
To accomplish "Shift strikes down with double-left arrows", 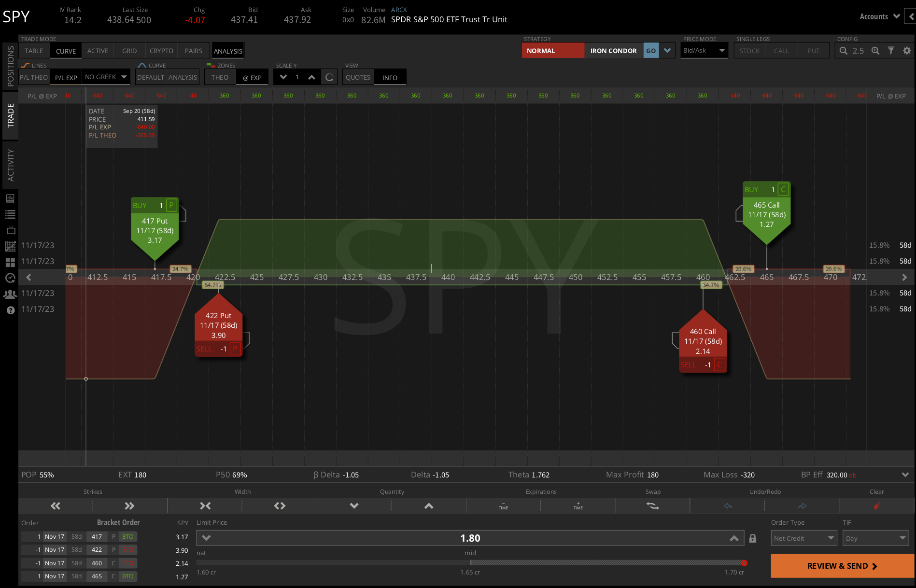I will (56, 506).
